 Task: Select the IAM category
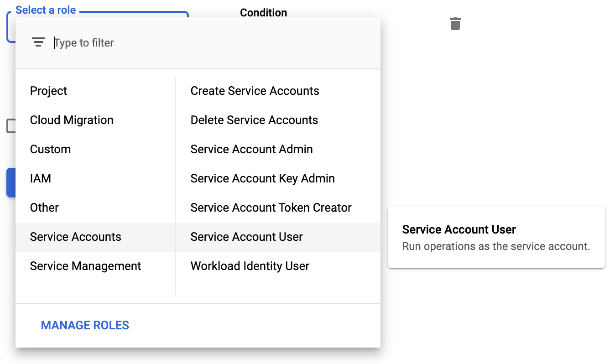click(x=40, y=178)
